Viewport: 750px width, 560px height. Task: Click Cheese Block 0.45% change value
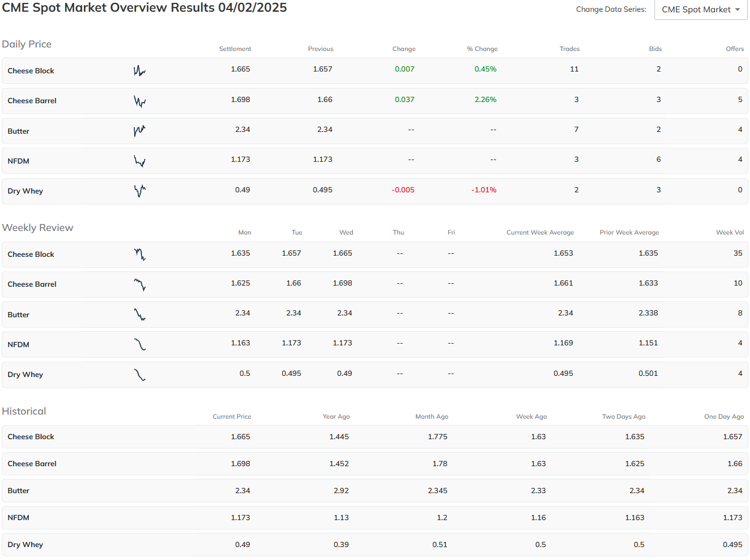pyautogui.click(x=486, y=69)
